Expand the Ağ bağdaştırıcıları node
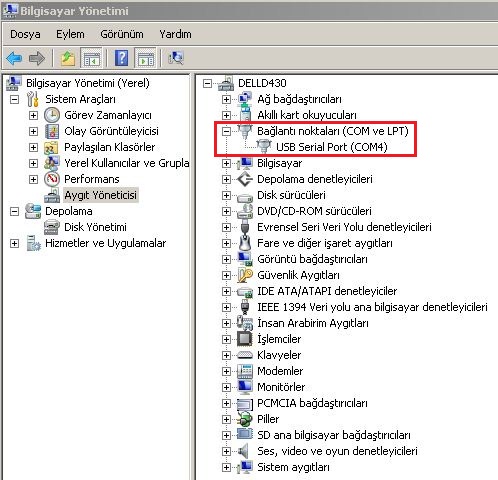The height and width of the screenshot is (480, 498). [226, 99]
